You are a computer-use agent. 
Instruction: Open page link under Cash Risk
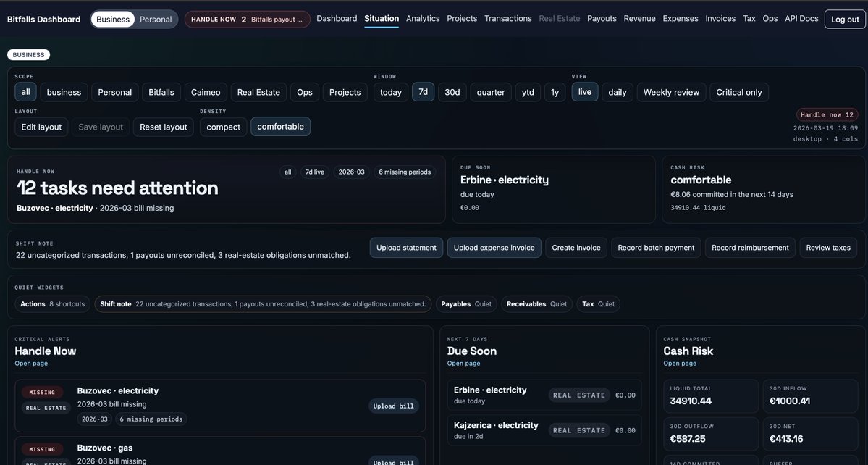[x=680, y=364]
